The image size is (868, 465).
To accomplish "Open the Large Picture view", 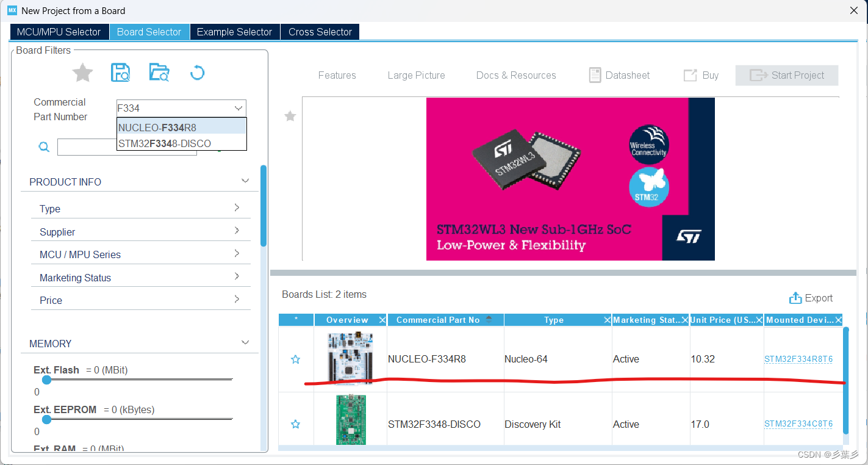I will point(417,75).
